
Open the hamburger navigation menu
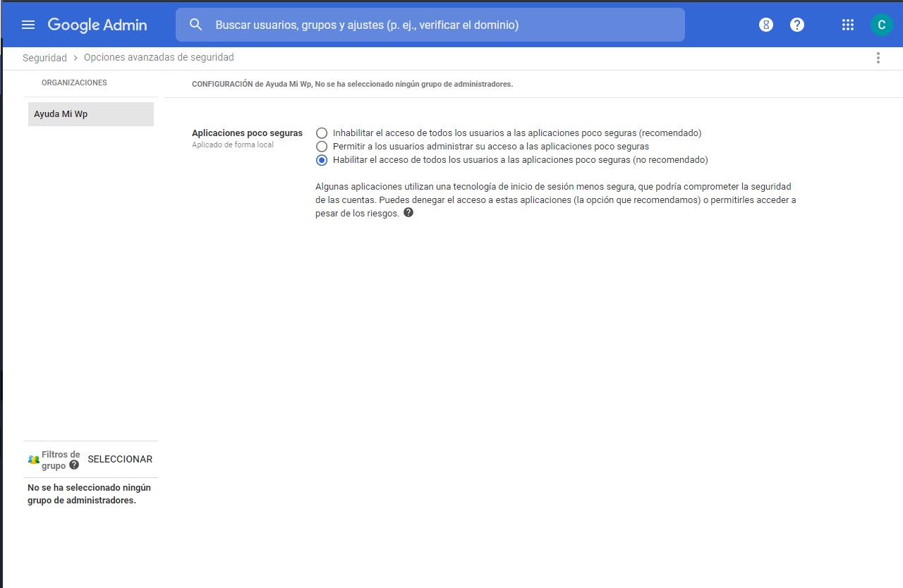(28, 25)
